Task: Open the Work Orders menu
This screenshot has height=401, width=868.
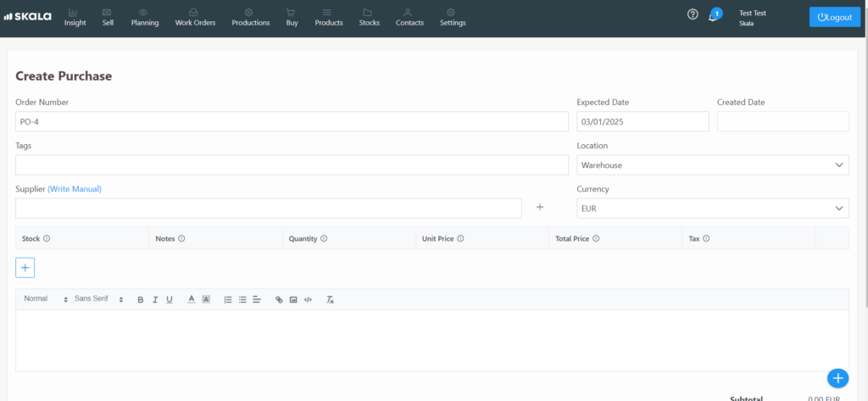Action: pyautogui.click(x=195, y=17)
